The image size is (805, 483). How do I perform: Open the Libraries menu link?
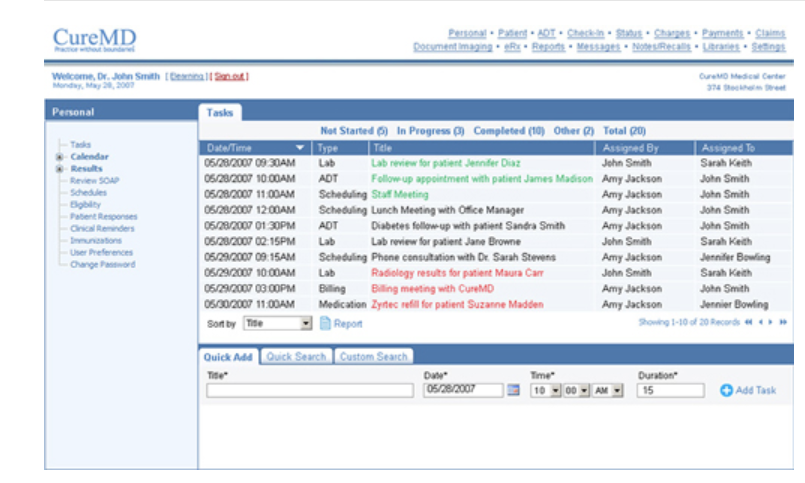(x=721, y=47)
